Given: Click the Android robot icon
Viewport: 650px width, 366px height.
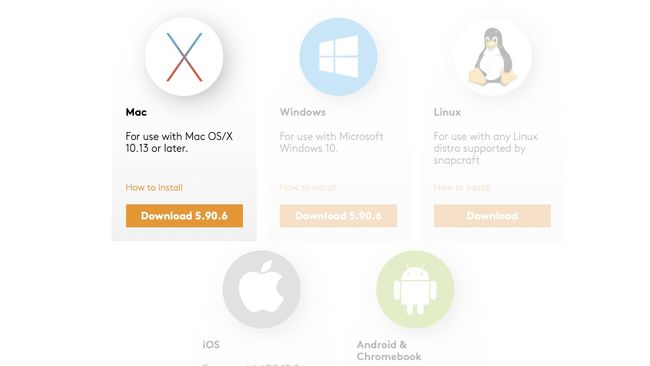Looking at the screenshot, I should pyautogui.click(x=415, y=289).
